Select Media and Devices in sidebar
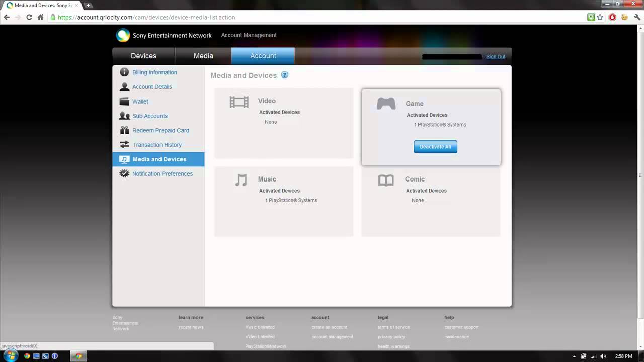Viewport: 644px width, 362px height. point(158,159)
